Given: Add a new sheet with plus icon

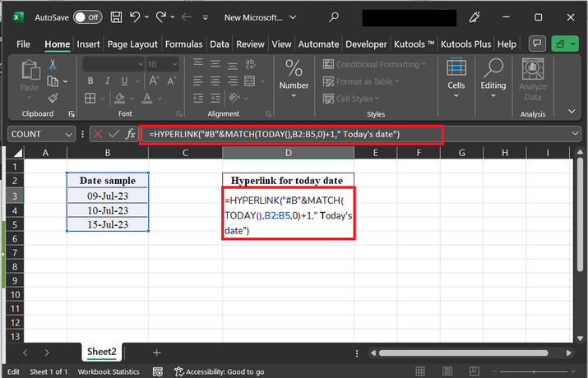Looking at the screenshot, I should (156, 352).
